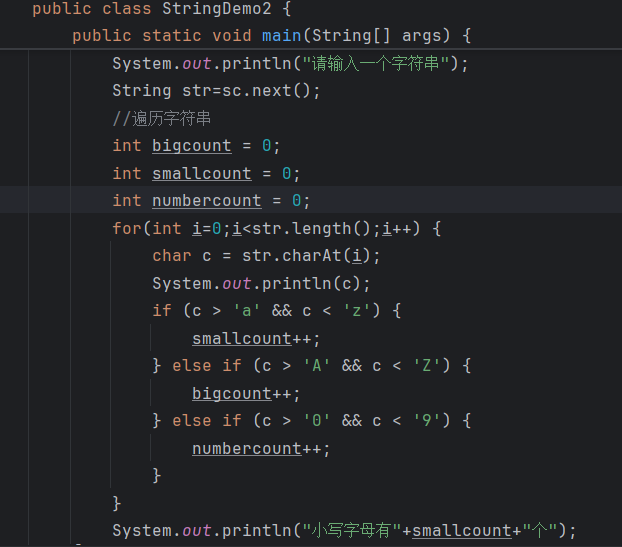Click smallcount in the final println
Viewport: 622px width, 547px height.
(462, 531)
